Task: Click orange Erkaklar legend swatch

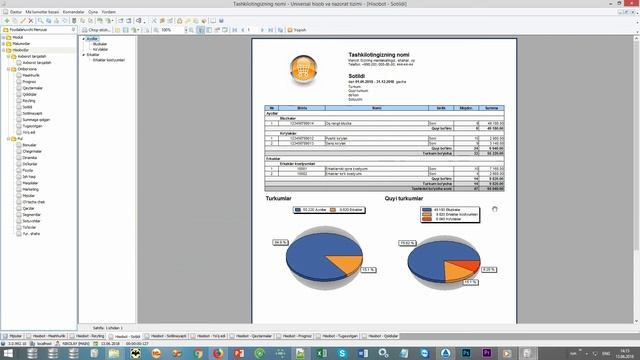Action: pos(333,210)
